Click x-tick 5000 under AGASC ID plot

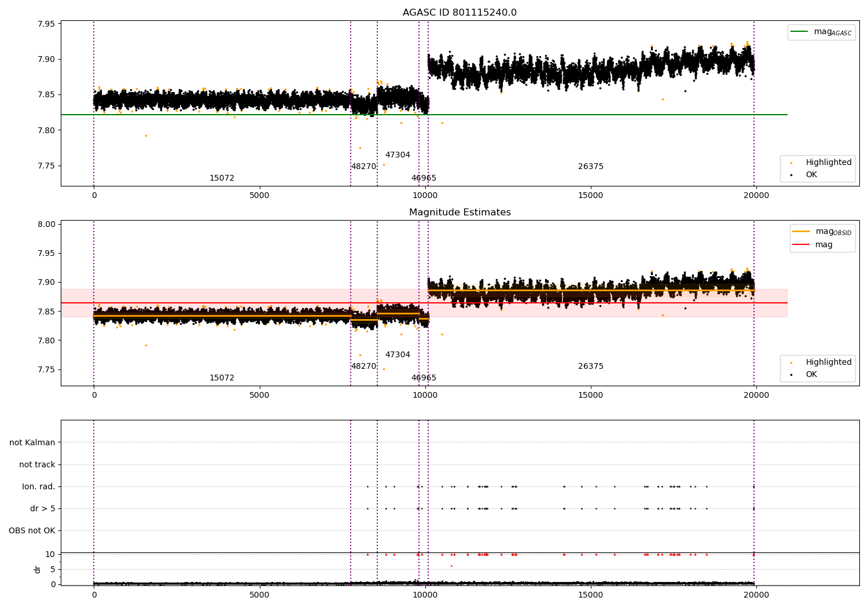coord(259,196)
